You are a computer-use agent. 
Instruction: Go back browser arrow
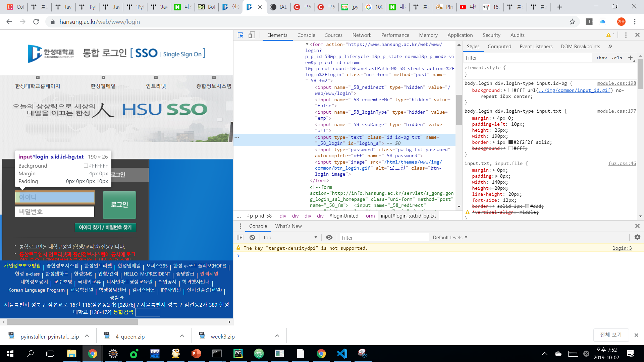(9, 22)
